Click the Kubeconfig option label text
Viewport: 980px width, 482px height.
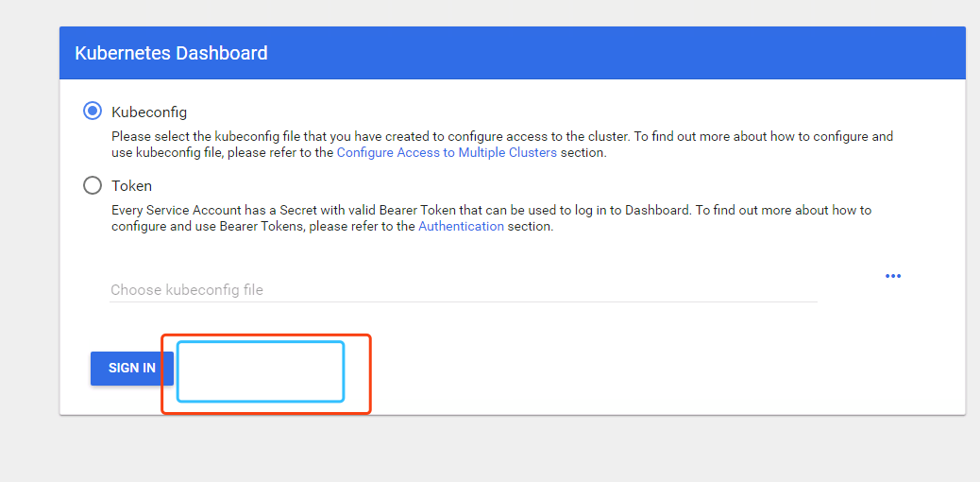[x=149, y=112]
